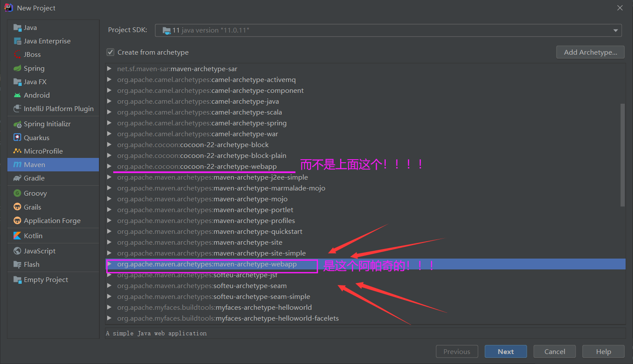Click the Java Enterprise icon
Screen dimensions: 633x364
click(17, 41)
